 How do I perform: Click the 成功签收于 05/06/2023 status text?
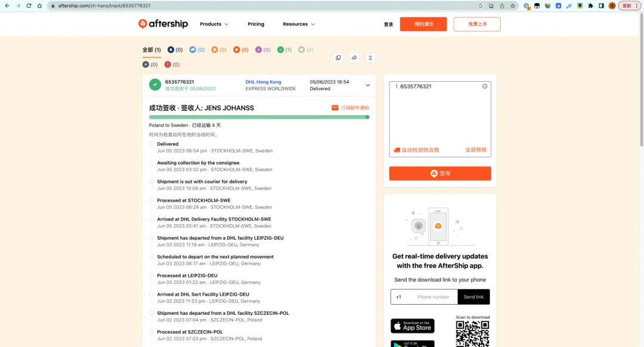pos(190,89)
